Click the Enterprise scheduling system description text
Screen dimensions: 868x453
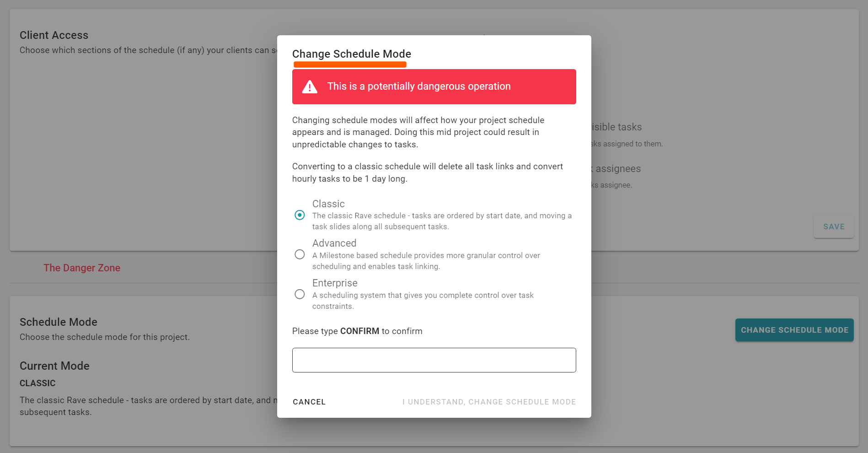423,301
